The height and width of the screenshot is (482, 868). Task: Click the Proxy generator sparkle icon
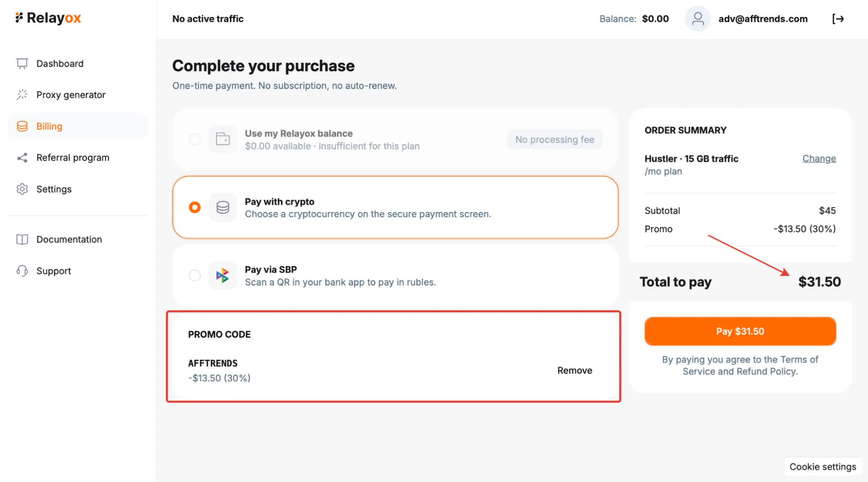coord(22,95)
